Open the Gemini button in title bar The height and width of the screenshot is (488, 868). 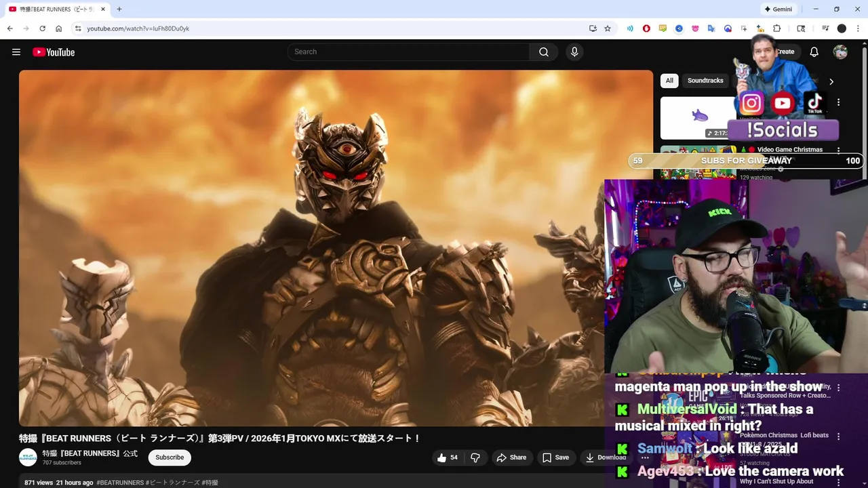(778, 9)
